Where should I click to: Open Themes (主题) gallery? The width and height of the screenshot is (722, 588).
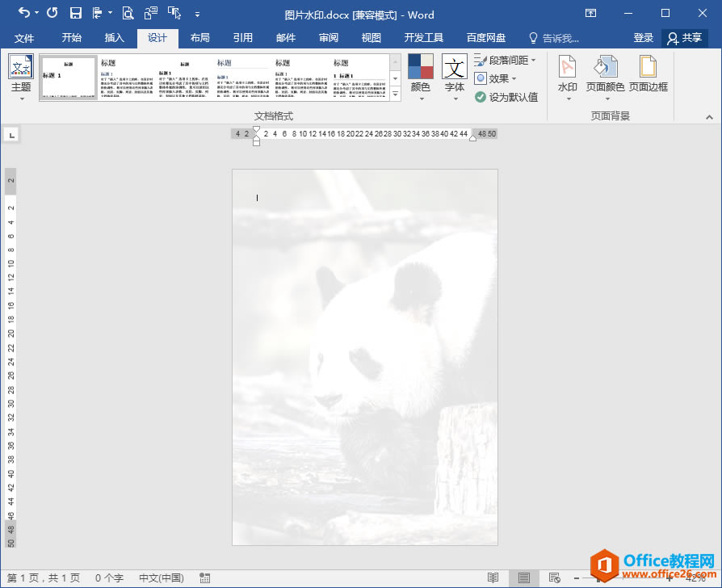(21, 78)
